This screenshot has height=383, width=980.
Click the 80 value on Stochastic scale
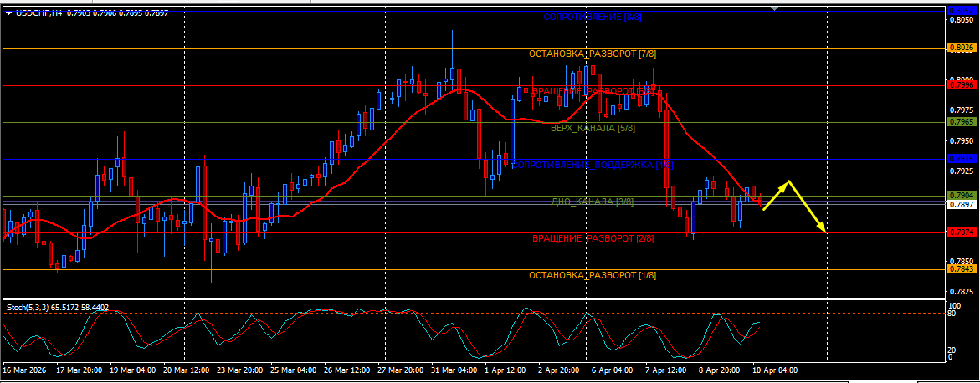coord(953,314)
